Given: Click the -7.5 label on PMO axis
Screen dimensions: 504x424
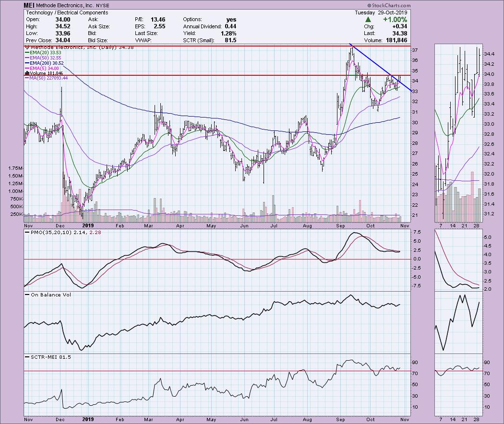Looking at the screenshot, I should click(x=418, y=286).
